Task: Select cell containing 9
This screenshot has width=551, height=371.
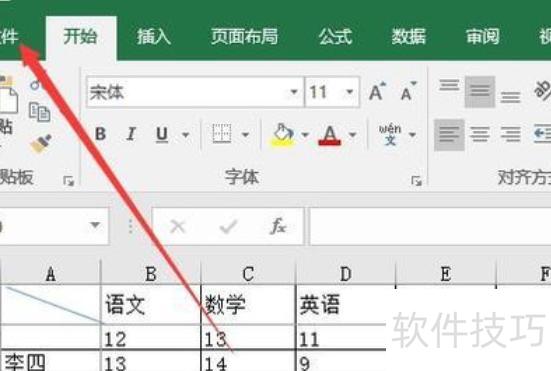Action: (x=342, y=361)
